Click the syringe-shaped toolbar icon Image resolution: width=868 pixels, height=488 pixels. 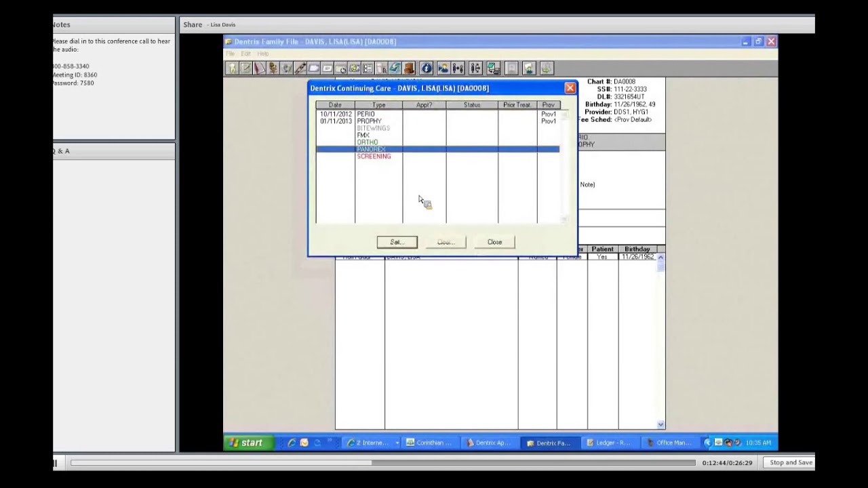[x=300, y=68]
